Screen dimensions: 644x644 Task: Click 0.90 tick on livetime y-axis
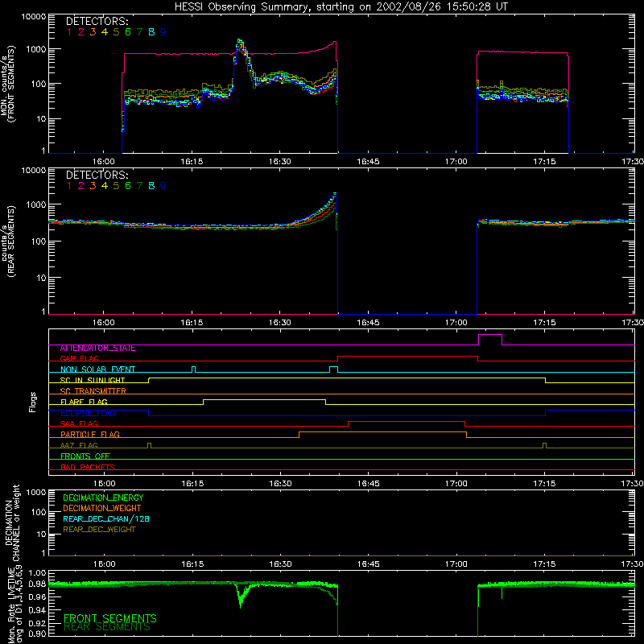(x=37, y=634)
